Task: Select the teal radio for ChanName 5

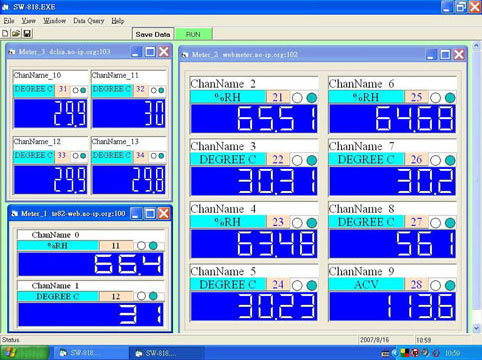Action: 312,285
